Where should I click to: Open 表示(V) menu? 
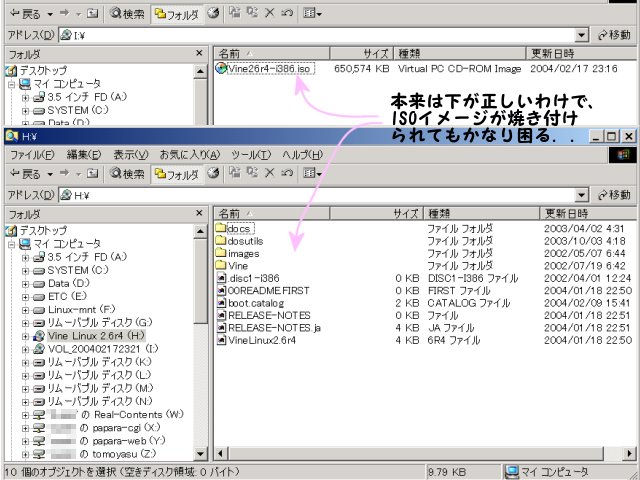point(131,155)
